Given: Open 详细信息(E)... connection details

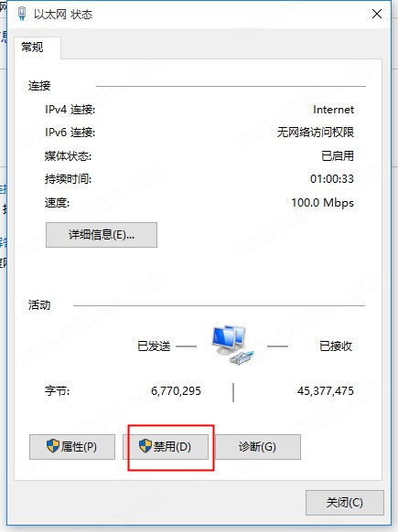Looking at the screenshot, I should tap(102, 235).
